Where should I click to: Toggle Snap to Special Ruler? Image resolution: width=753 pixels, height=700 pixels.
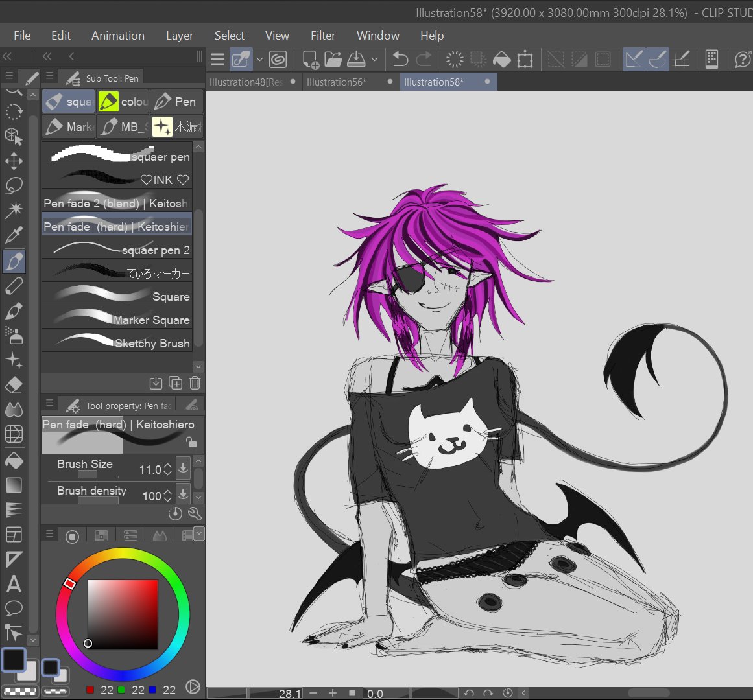[x=658, y=60]
